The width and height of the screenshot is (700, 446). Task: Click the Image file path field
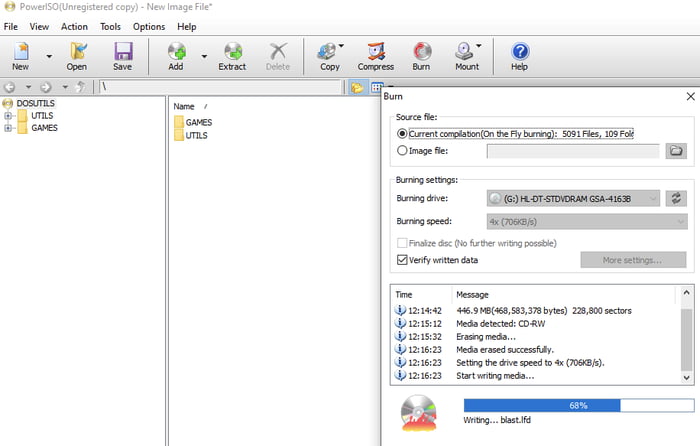573,151
